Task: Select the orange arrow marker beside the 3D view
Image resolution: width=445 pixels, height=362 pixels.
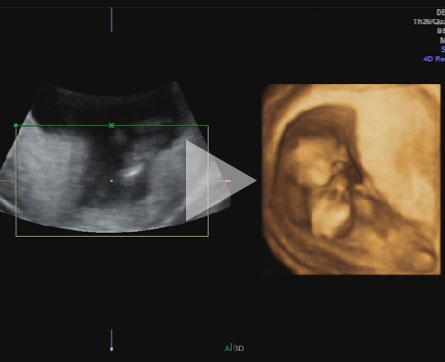Action: tap(223, 181)
